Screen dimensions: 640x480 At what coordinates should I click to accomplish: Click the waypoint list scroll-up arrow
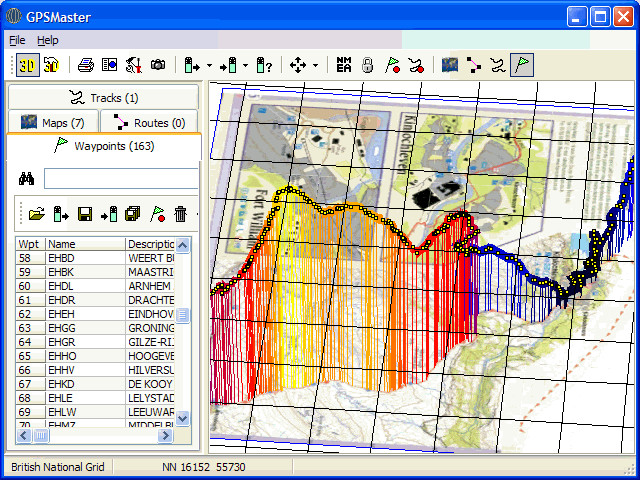[x=182, y=245]
